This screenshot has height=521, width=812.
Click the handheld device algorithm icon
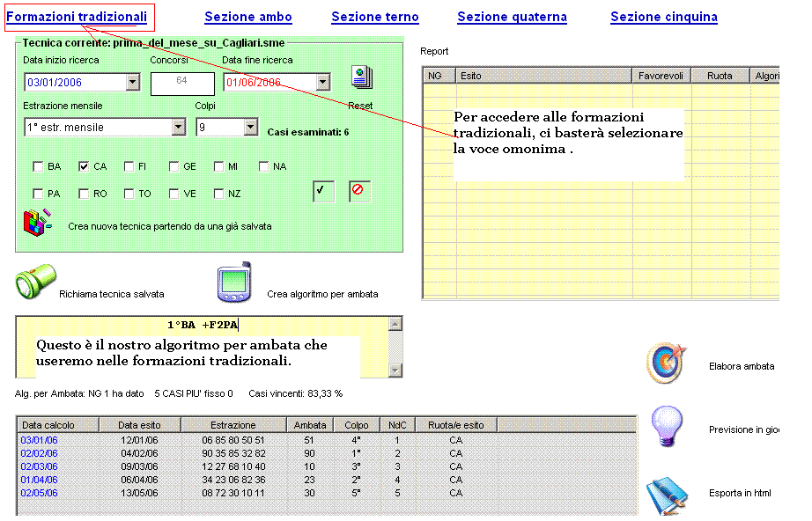click(x=234, y=282)
